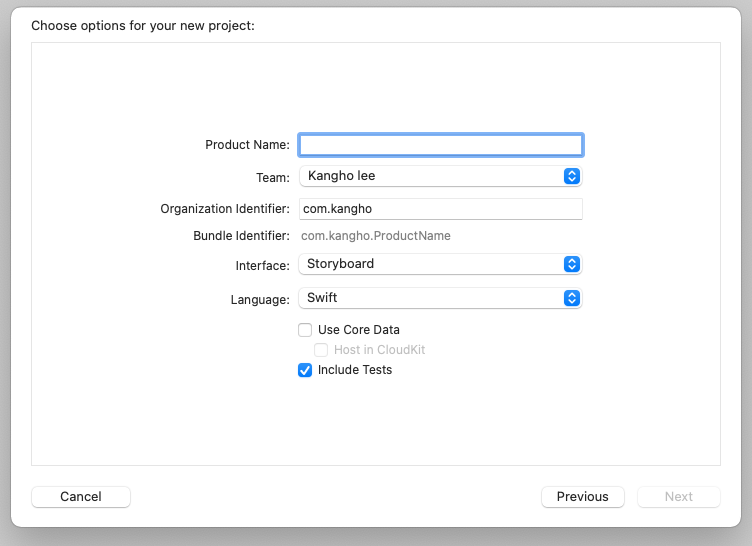Uncheck the Include Tests checkbox
This screenshot has height=546, width=752.
305,370
